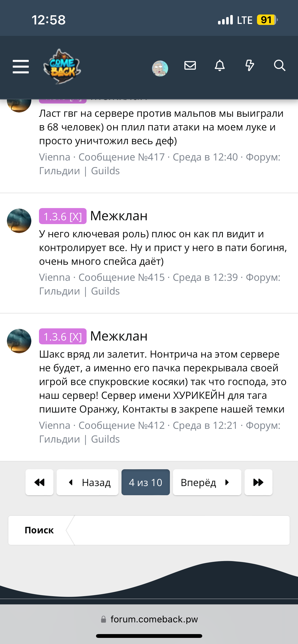
Task: Open Vienna's avatar beside message №412
Action: (19, 341)
